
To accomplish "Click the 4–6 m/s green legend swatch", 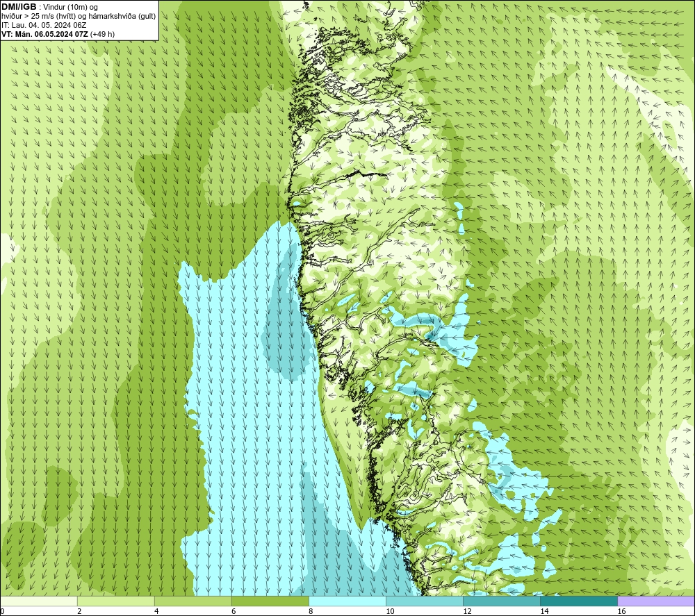I will point(193,601).
